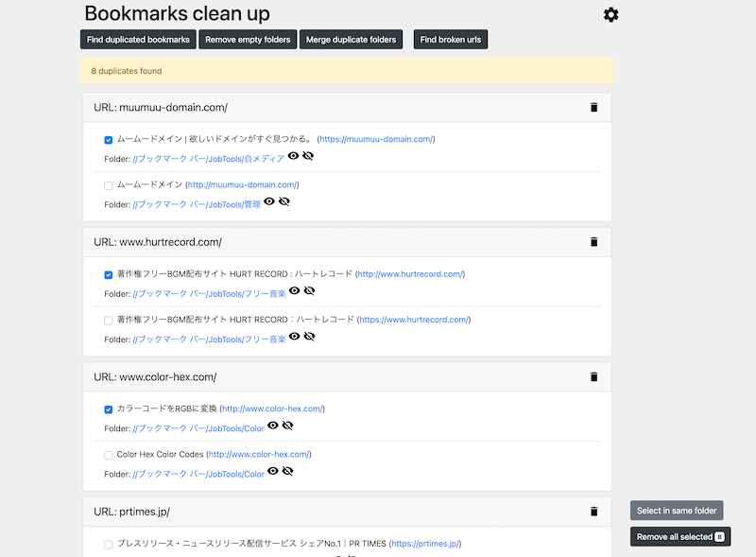The height and width of the screenshot is (557, 756).
Task: Click Find broken urls button
Action: 451,40
